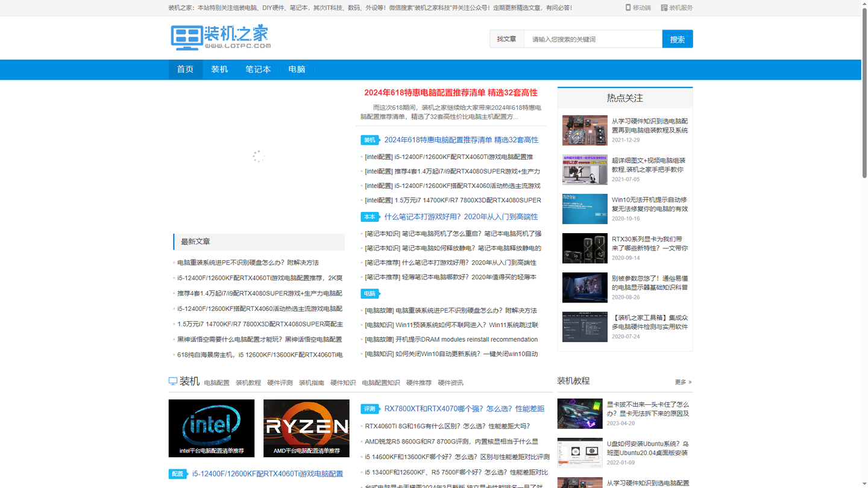868x488 pixels.
Task: Click thumbnail for RTX30系列显卡 article
Action: (585, 248)
